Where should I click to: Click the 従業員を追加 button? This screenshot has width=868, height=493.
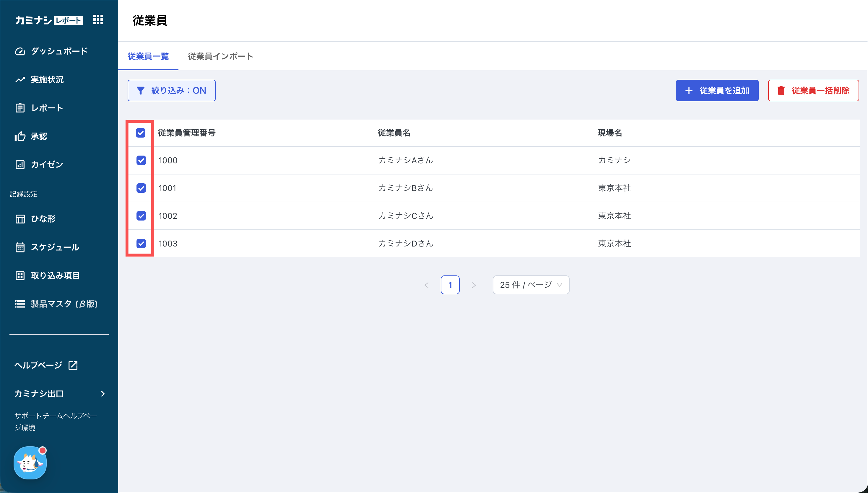(x=717, y=90)
